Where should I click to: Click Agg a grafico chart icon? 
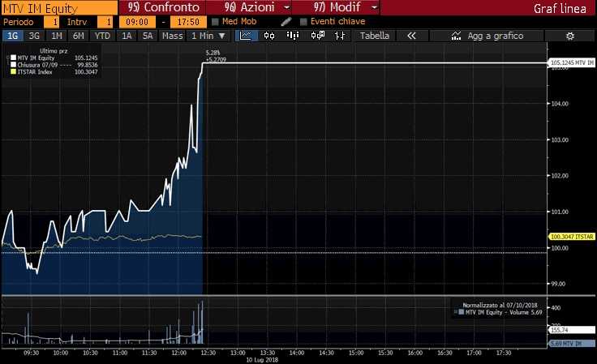click(456, 36)
